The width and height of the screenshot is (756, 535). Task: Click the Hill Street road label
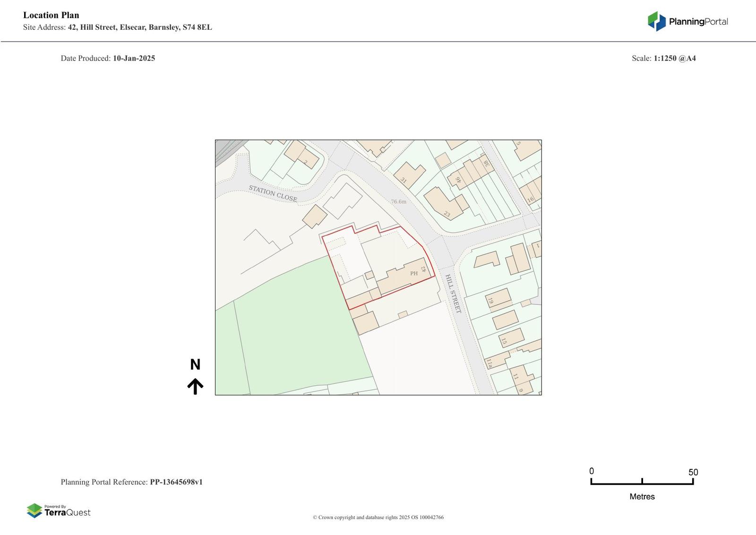452,293
